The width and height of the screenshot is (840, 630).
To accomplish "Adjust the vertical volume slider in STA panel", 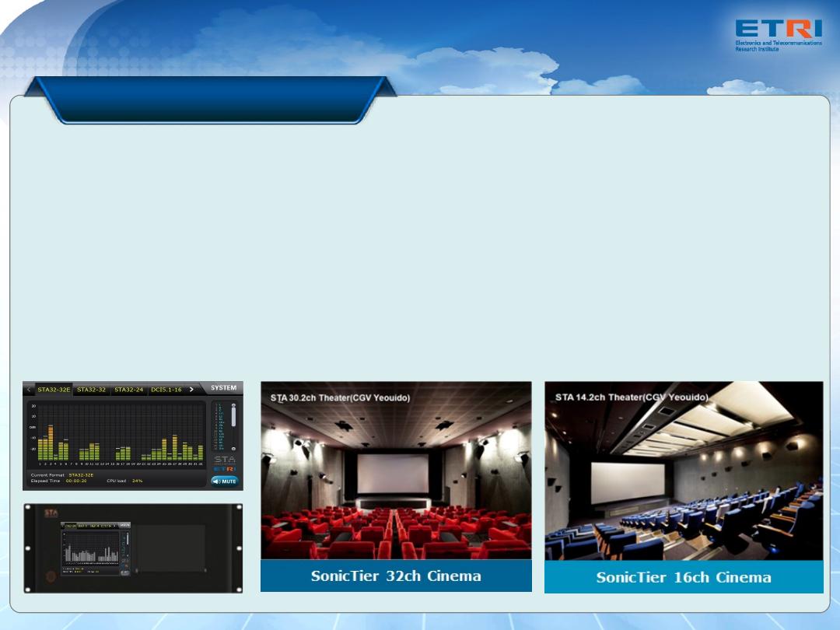I will coord(233,427).
